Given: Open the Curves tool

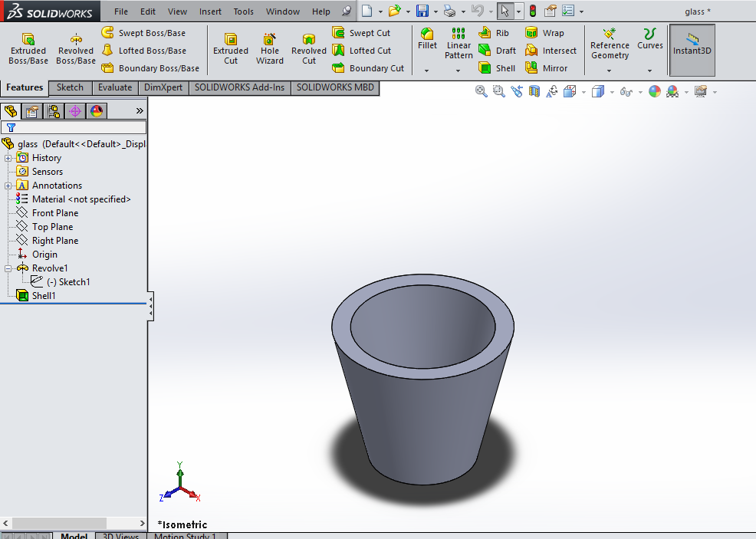Looking at the screenshot, I should [649, 38].
